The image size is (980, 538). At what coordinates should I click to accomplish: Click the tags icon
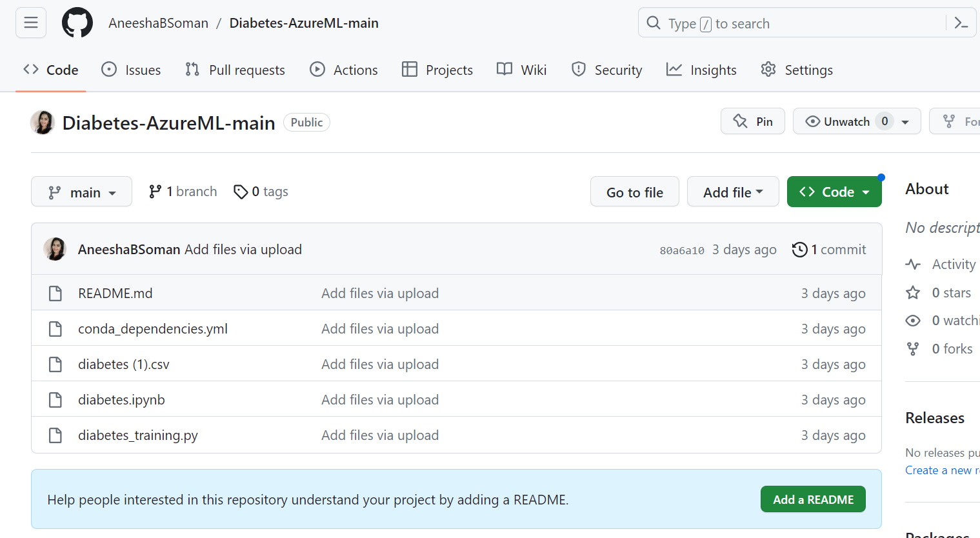pyautogui.click(x=241, y=192)
